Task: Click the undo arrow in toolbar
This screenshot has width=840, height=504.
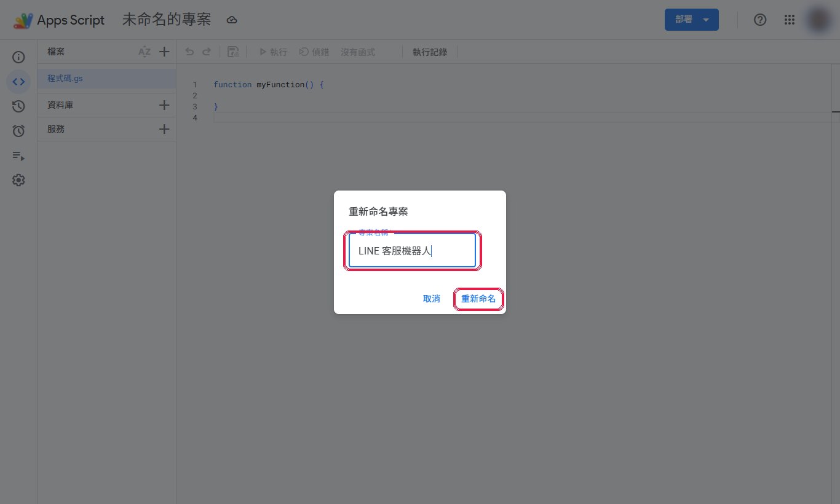Action: (x=189, y=52)
